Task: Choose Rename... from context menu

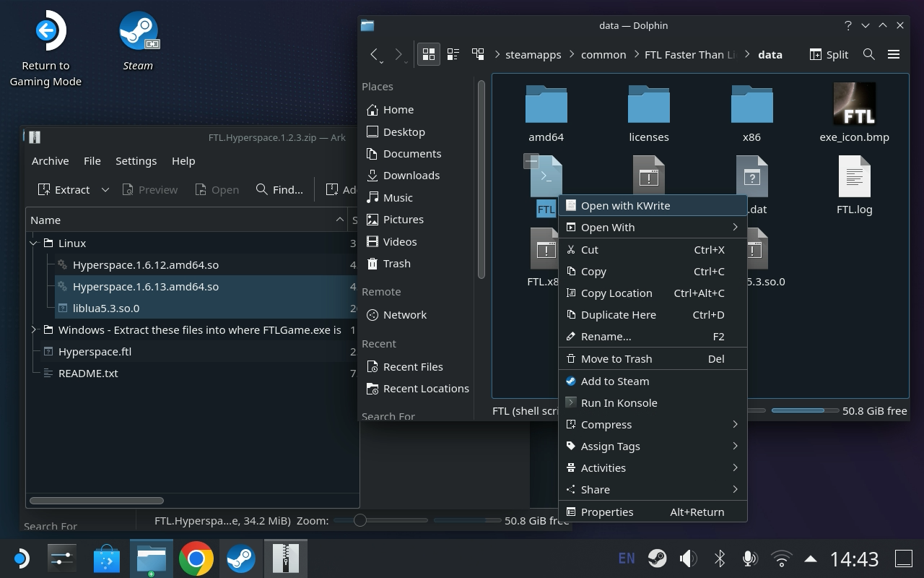Action: [653, 336]
